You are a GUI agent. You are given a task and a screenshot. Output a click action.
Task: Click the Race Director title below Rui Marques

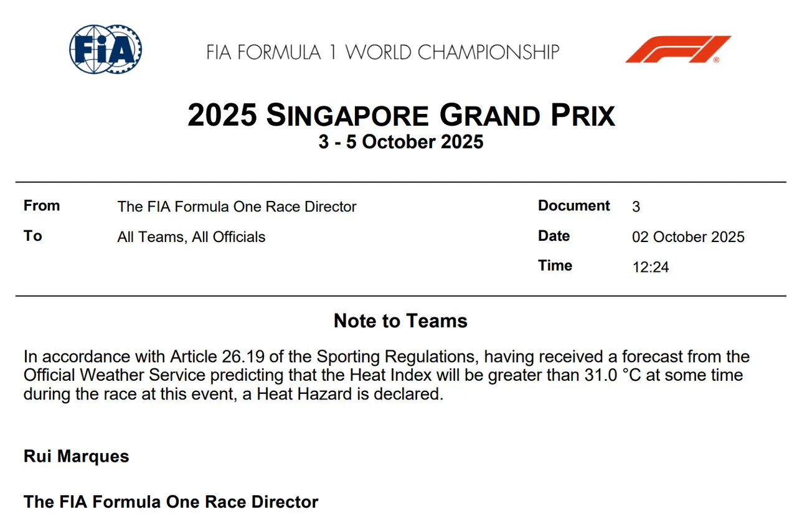tap(171, 502)
